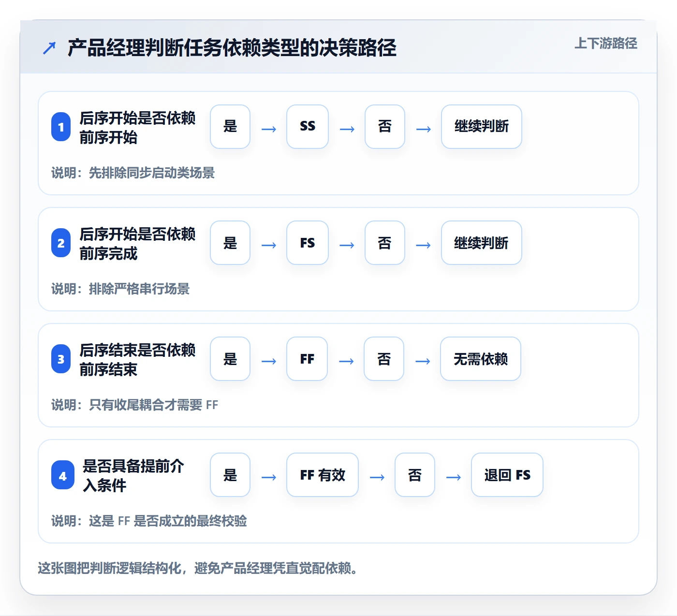Click the FF result box in step 3

click(x=307, y=359)
